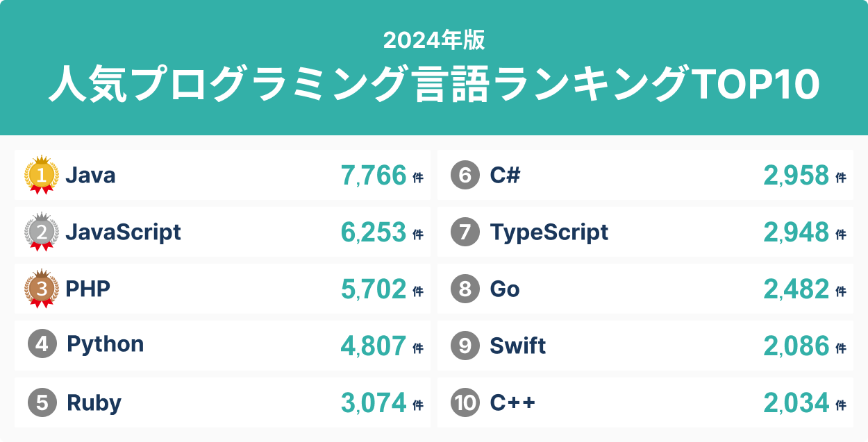Click the 2024年版 subtitle text
Image resolution: width=868 pixels, height=442 pixels.
point(434,40)
